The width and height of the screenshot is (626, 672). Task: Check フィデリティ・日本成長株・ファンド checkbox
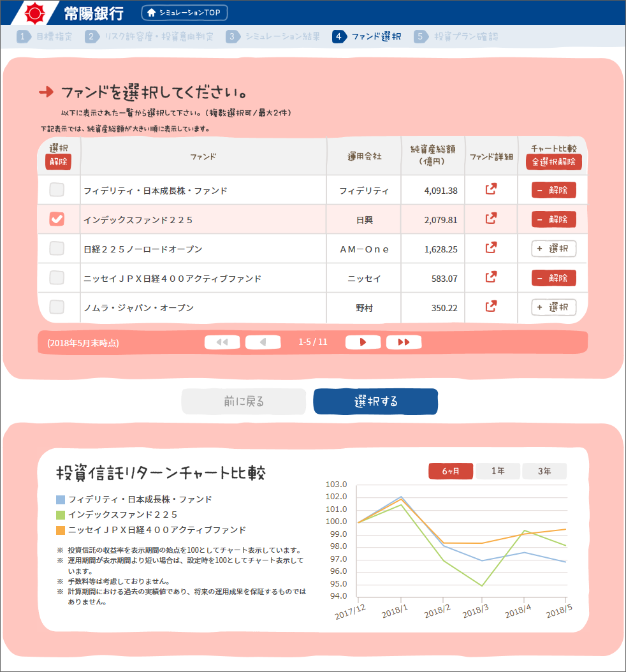(57, 189)
